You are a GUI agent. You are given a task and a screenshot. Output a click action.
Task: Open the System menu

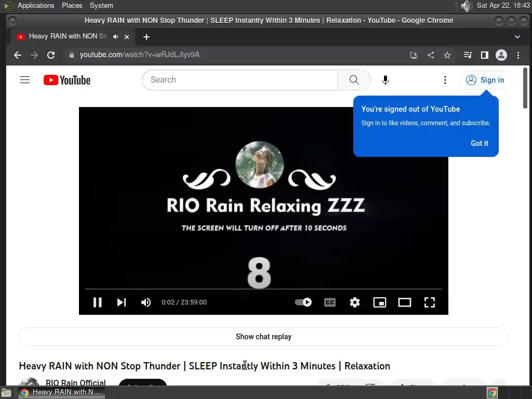click(x=101, y=5)
